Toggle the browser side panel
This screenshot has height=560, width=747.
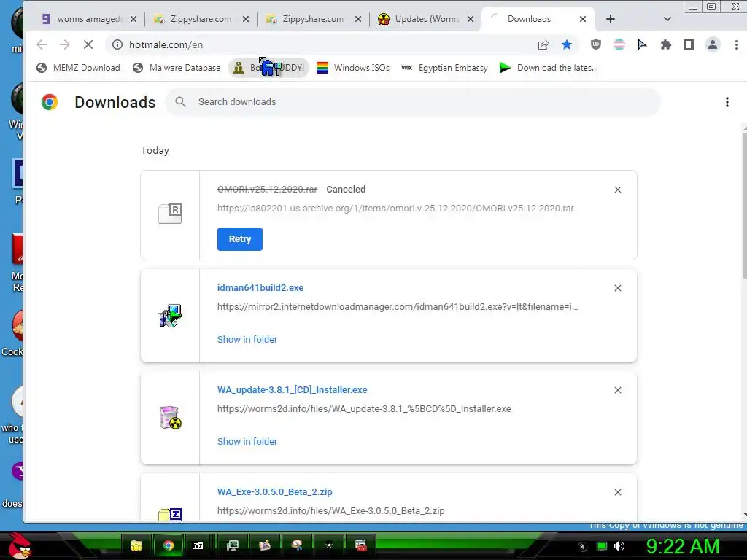coord(689,44)
